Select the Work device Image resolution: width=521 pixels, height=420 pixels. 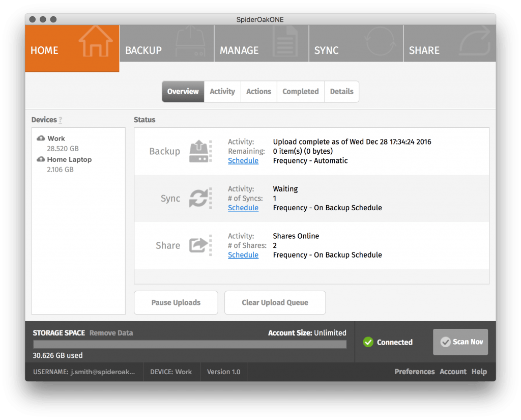56,138
